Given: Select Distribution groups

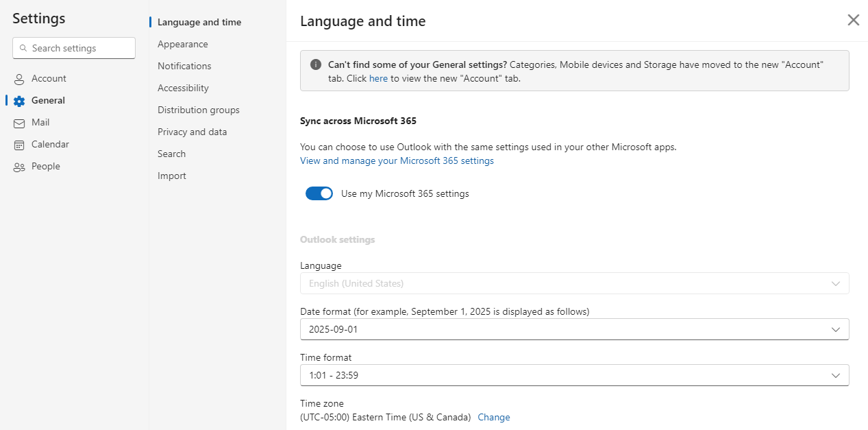Looking at the screenshot, I should click(199, 110).
